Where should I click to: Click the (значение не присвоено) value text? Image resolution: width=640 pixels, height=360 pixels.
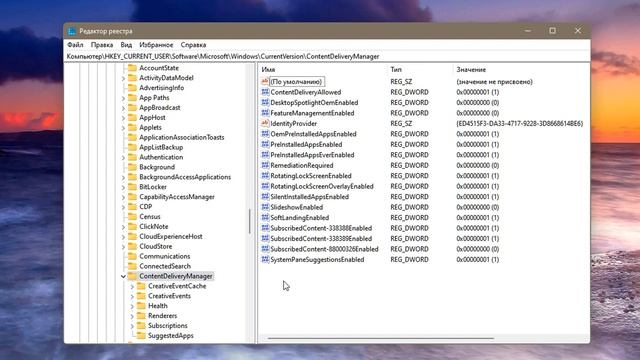pos(494,82)
